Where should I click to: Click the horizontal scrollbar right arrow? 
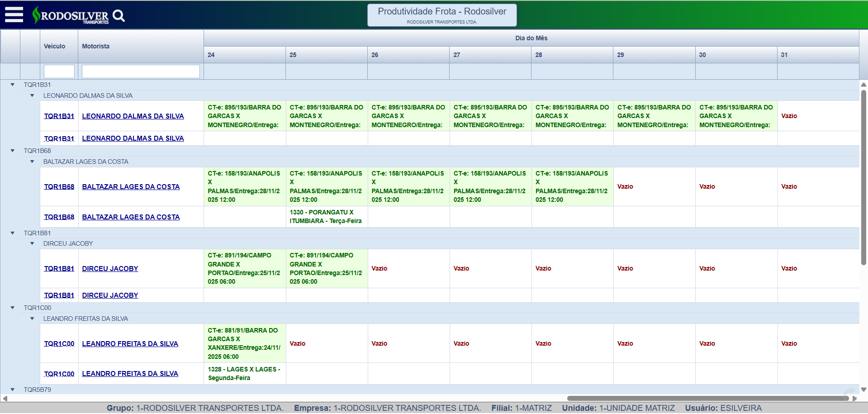coord(854,399)
